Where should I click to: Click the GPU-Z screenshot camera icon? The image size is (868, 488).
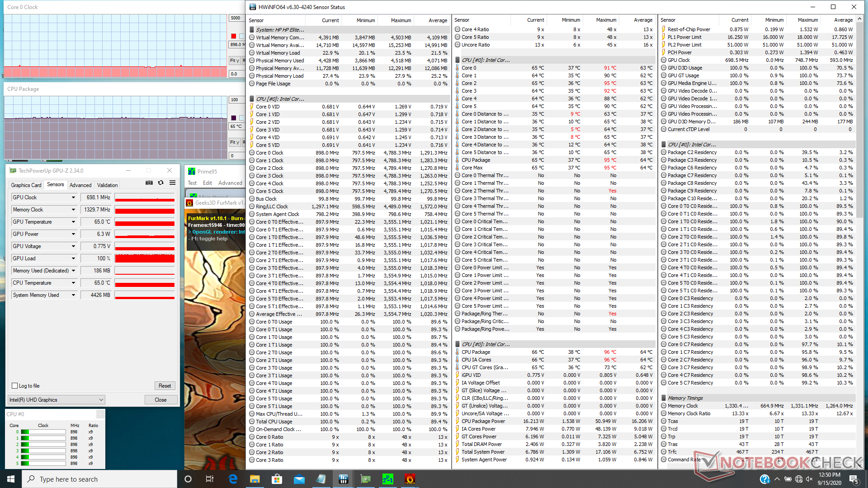point(149,183)
